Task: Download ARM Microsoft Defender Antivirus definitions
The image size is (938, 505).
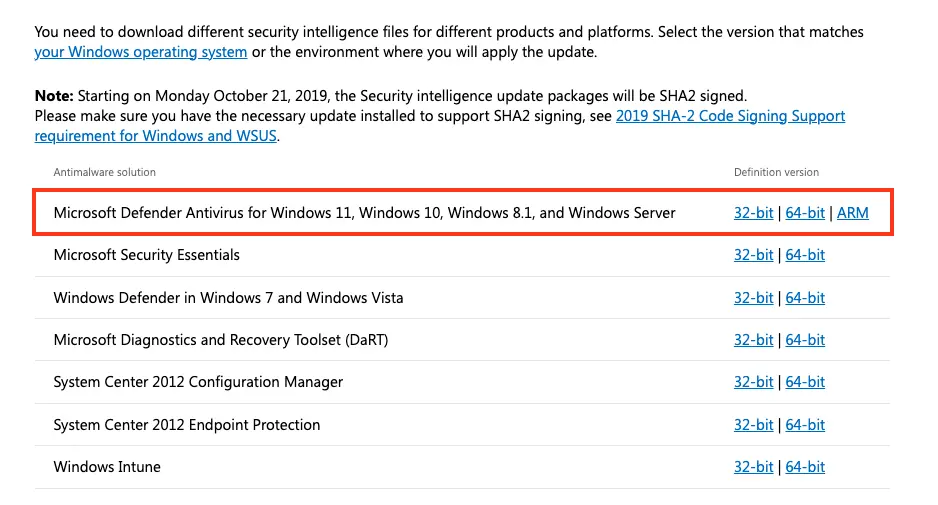Action: tap(852, 213)
